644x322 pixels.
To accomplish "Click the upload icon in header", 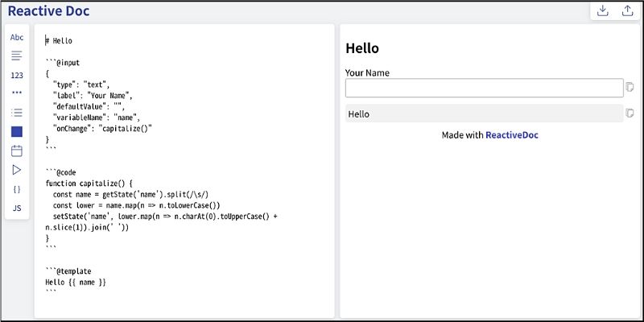I will tap(627, 11).
